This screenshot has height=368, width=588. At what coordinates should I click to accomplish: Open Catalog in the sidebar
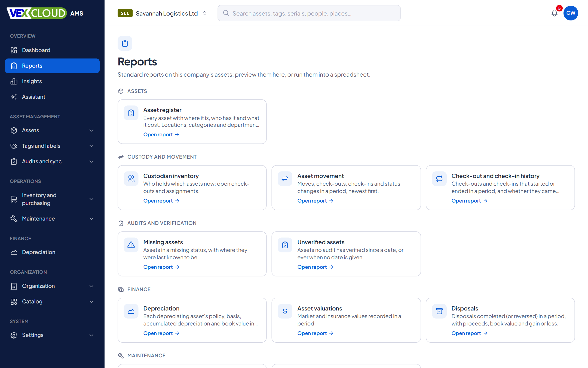52,301
